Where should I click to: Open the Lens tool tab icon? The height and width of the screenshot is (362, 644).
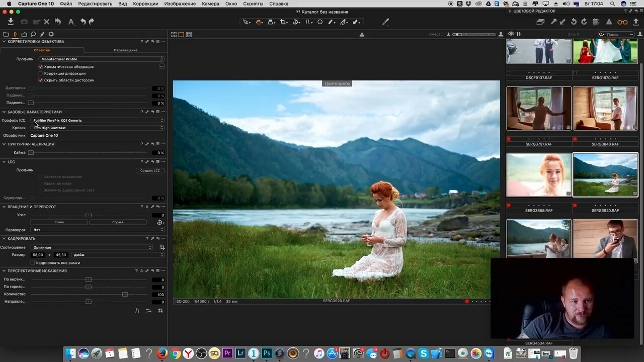coord(15,34)
